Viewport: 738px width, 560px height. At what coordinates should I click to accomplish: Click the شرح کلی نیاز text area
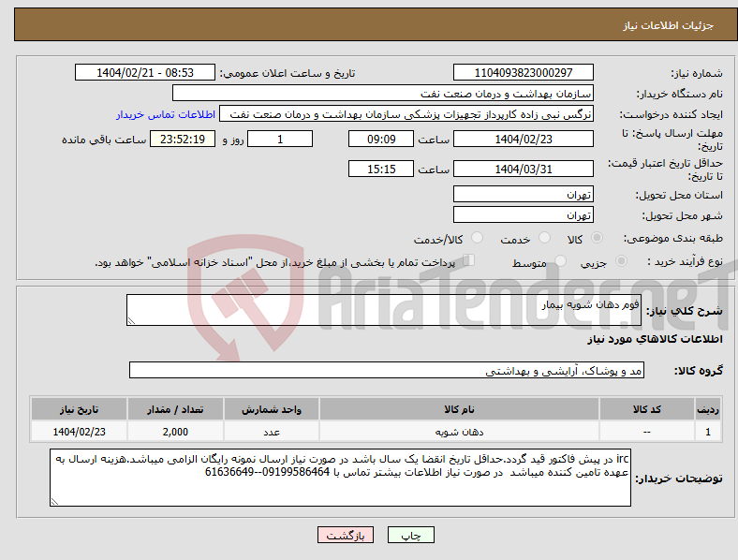click(384, 310)
